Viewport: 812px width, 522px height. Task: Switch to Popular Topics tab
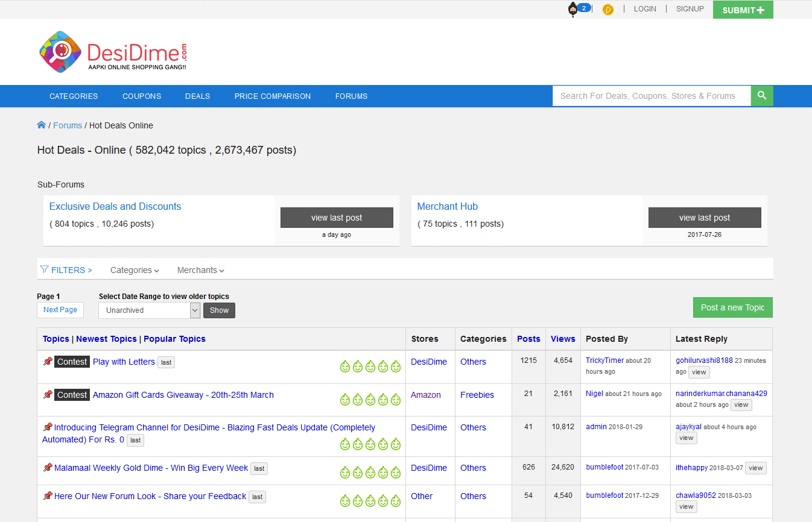pos(174,339)
